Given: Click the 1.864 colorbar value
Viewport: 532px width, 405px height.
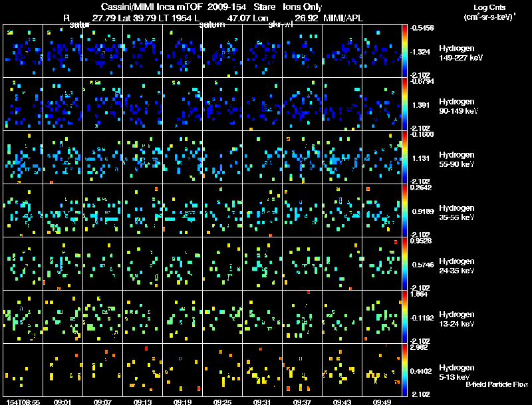Looking at the screenshot, I should point(419,294).
